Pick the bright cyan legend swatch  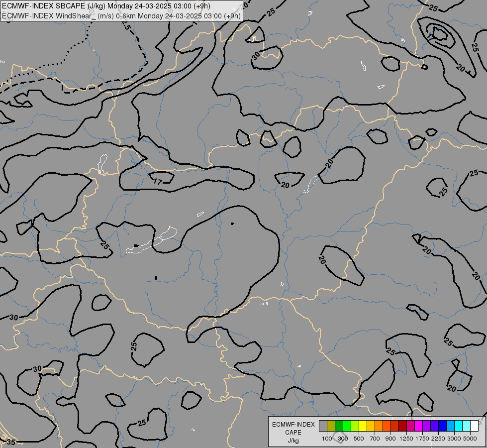pos(459,426)
